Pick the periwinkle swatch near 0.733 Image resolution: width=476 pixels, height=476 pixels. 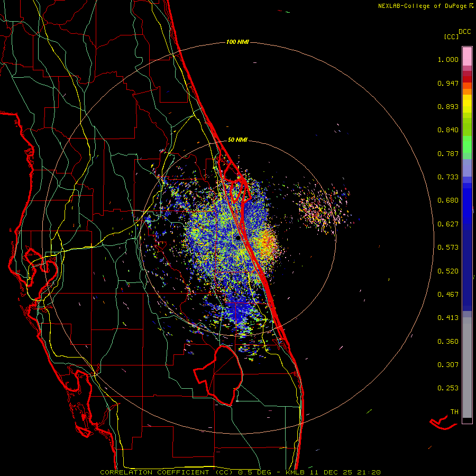pyautogui.click(x=467, y=168)
